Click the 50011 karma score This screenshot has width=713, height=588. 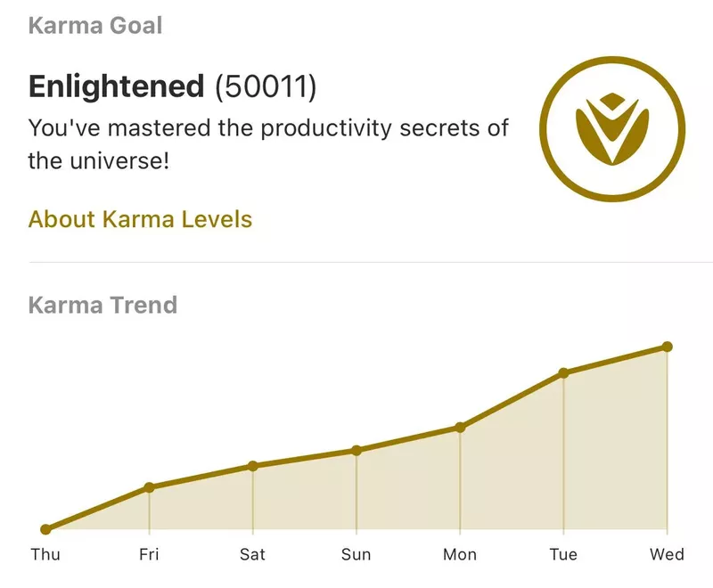tap(266, 86)
